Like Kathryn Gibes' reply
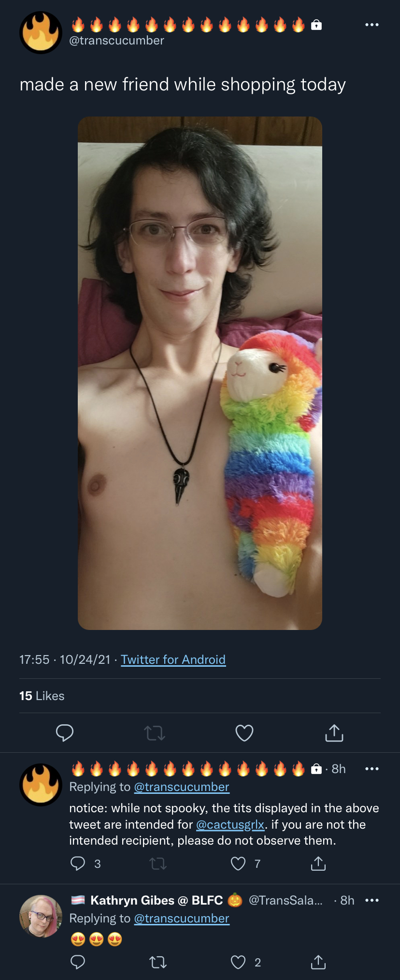This screenshot has width=400, height=980. point(238,962)
